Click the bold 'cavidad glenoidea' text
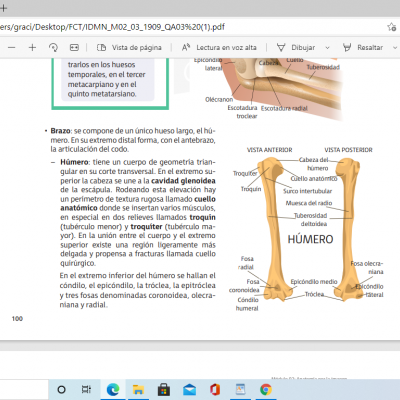 coord(183,181)
